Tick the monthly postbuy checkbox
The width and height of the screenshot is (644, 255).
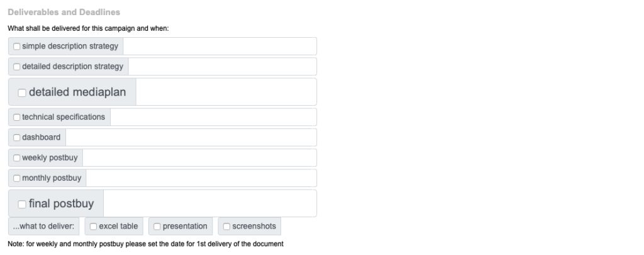(x=16, y=178)
